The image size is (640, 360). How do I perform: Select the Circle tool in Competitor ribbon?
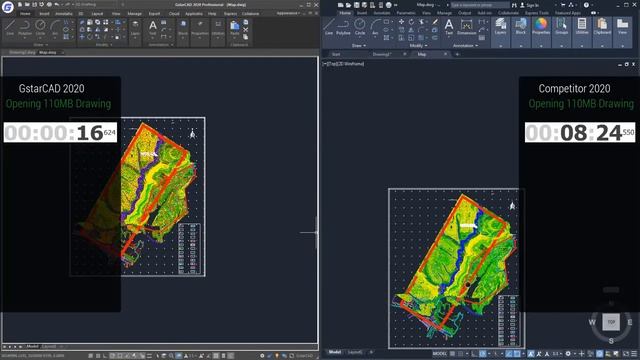[x=360, y=27]
